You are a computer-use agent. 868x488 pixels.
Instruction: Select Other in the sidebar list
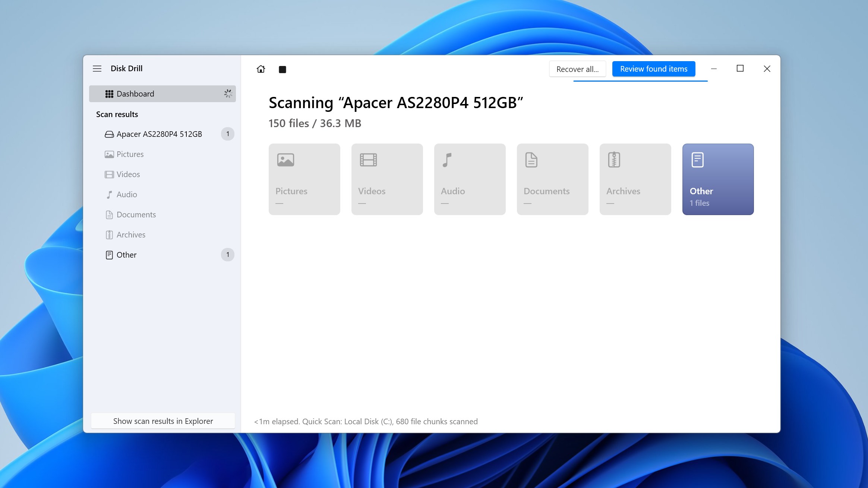[x=126, y=255]
